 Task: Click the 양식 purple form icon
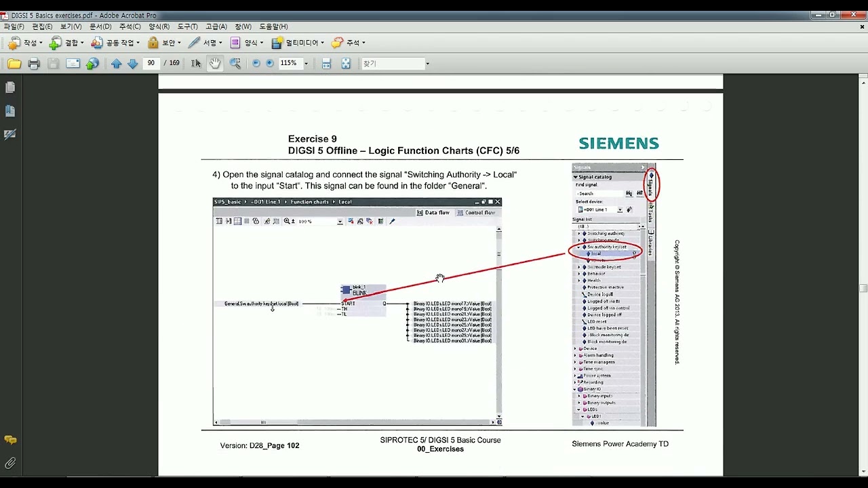click(x=235, y=43)
